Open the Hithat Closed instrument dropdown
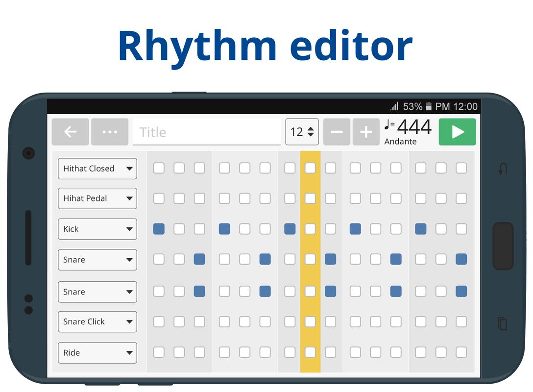The height and width of the screenshot is (392, 533). (97, 169)
